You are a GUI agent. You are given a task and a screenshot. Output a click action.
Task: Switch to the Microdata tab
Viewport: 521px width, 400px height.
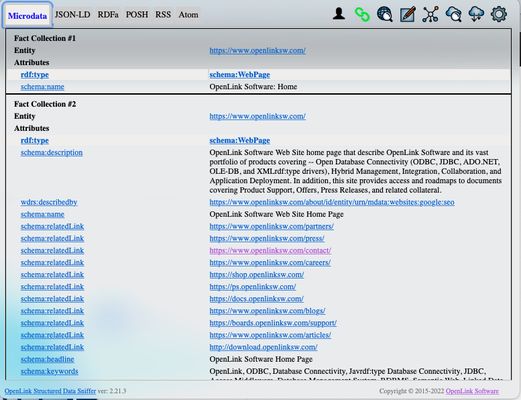27,16
